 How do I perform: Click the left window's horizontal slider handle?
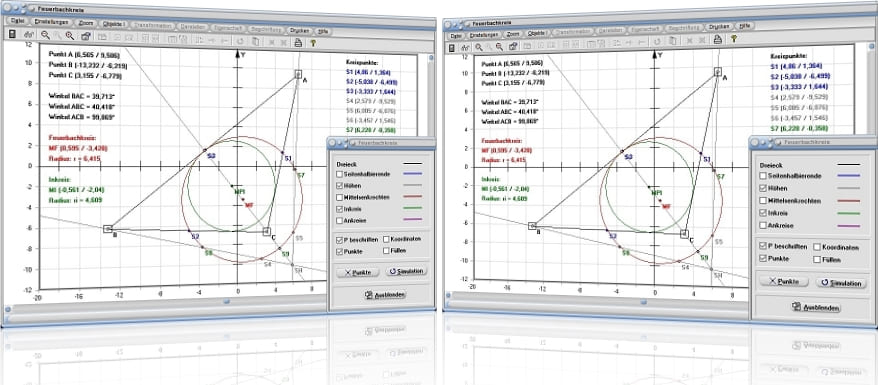227,301
